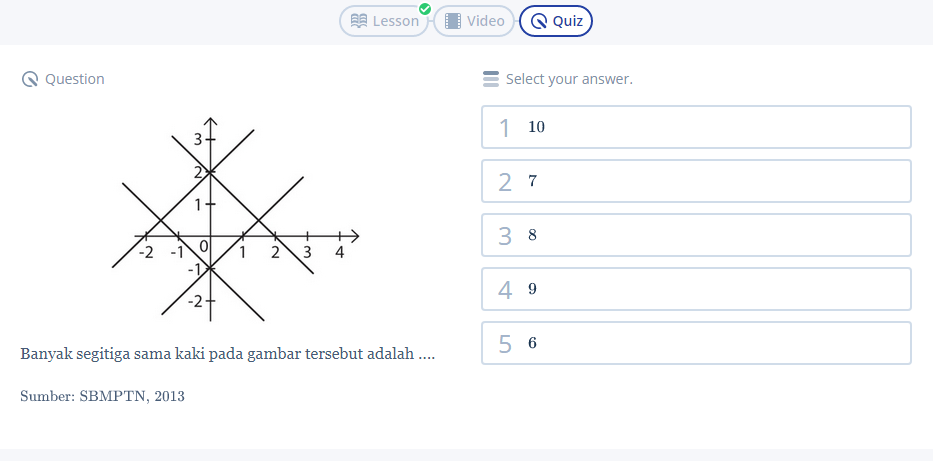Pick answer option 3 with value 8
Screen dimensions: 933x461
click(696, 235)
